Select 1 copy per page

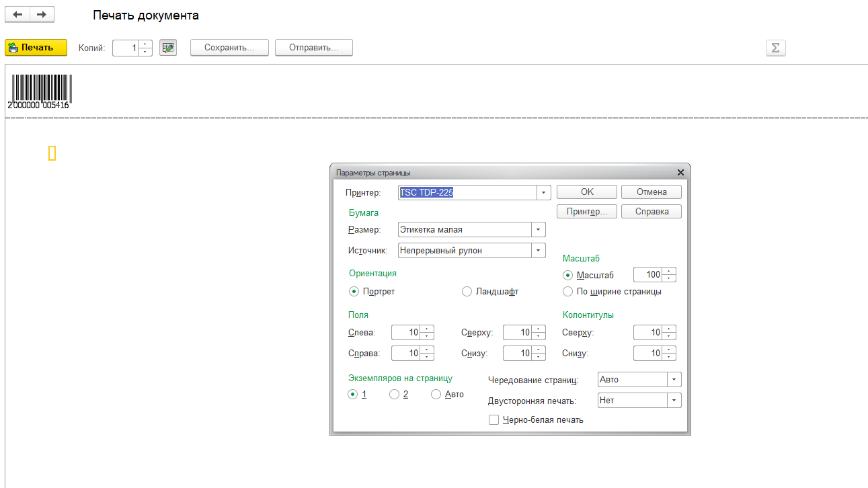pyautogui.click(x=352, y=395)
